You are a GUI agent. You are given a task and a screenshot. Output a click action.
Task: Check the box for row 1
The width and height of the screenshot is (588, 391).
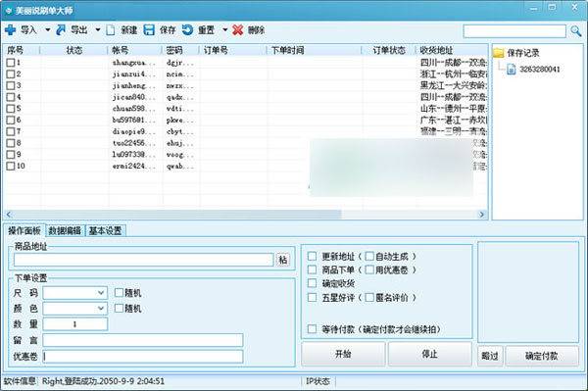(x=11, y=63)
